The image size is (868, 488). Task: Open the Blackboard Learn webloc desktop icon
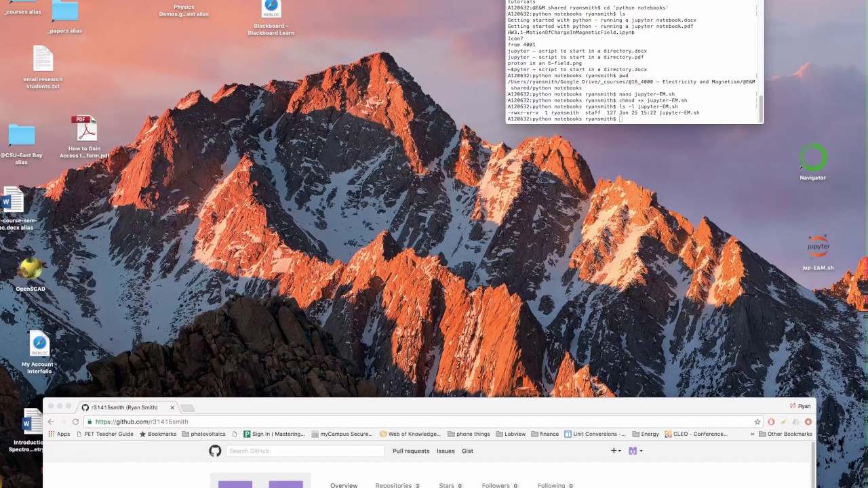click(x=271, y=9)
